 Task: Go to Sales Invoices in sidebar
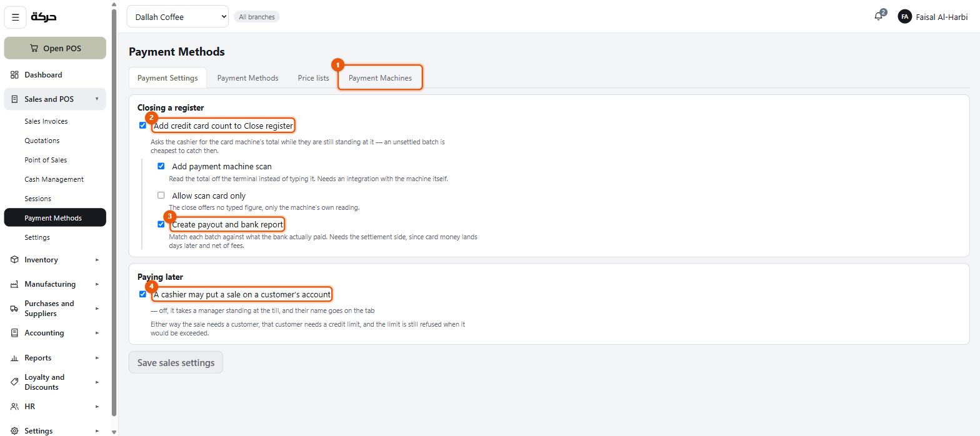(46, 121)
